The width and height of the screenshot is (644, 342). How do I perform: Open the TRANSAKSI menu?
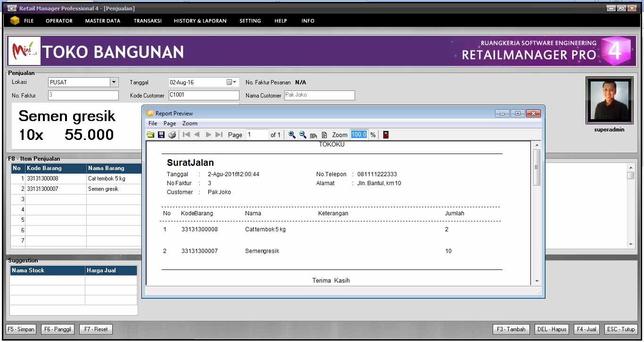(x=148, y=21)
